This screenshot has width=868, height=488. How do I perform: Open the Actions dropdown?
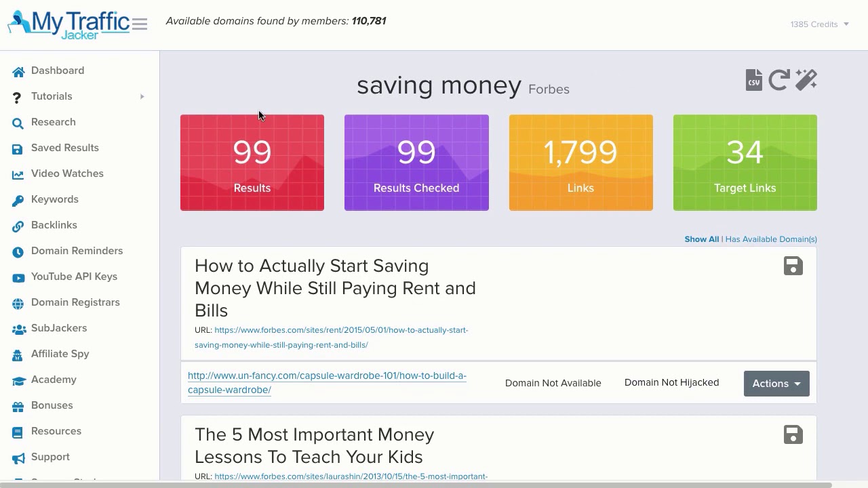(x=776, y=384)
